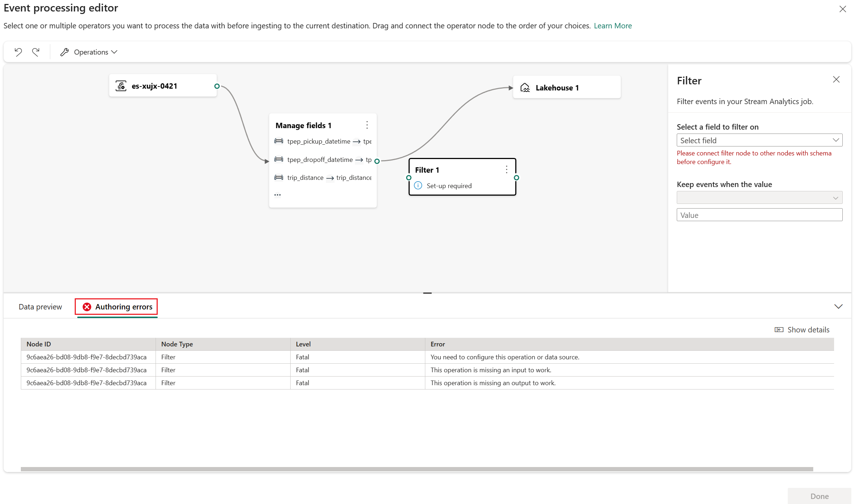Click inside the Value input field
The image size is (856, 504).
coord(759,215)
